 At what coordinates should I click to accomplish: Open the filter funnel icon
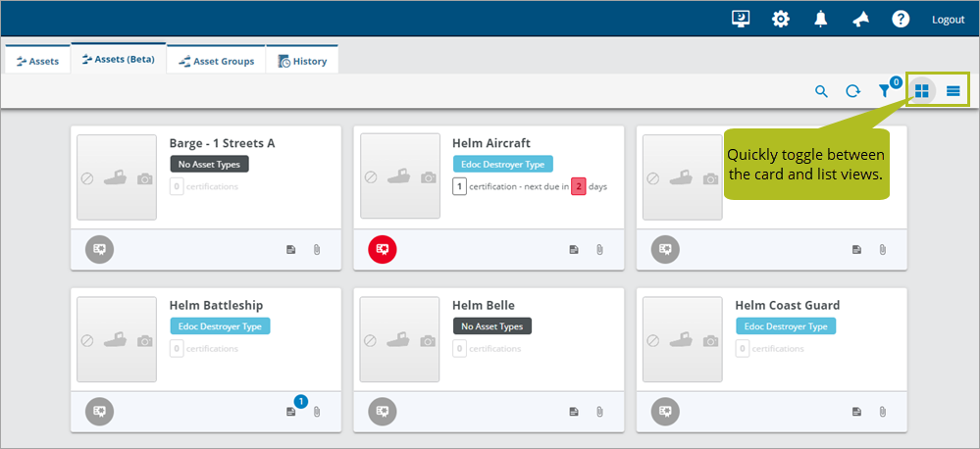pyautogui.click(x=885, y=91)
